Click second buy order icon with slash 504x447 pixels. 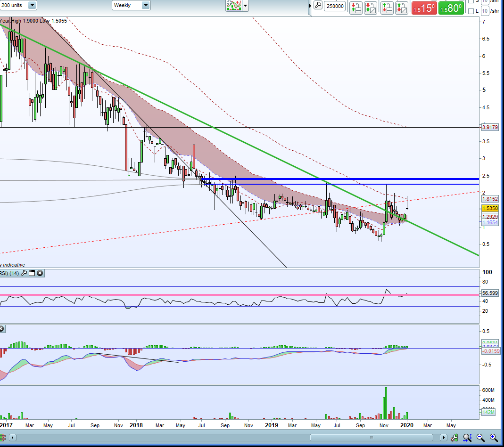point(402,8)
